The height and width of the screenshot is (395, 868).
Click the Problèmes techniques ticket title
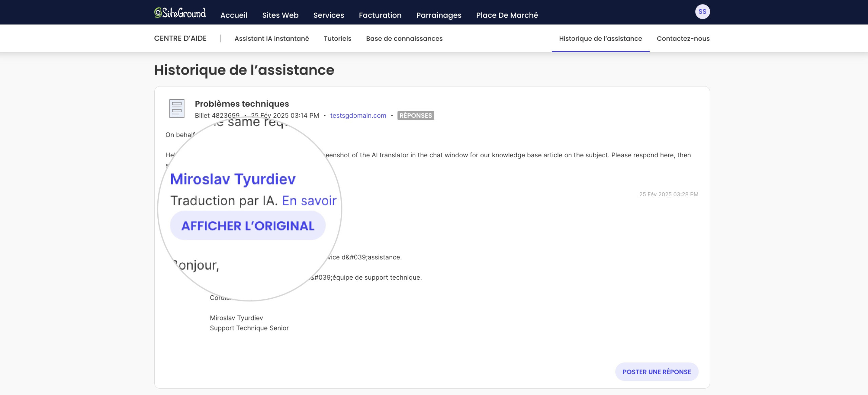[242, 104]
